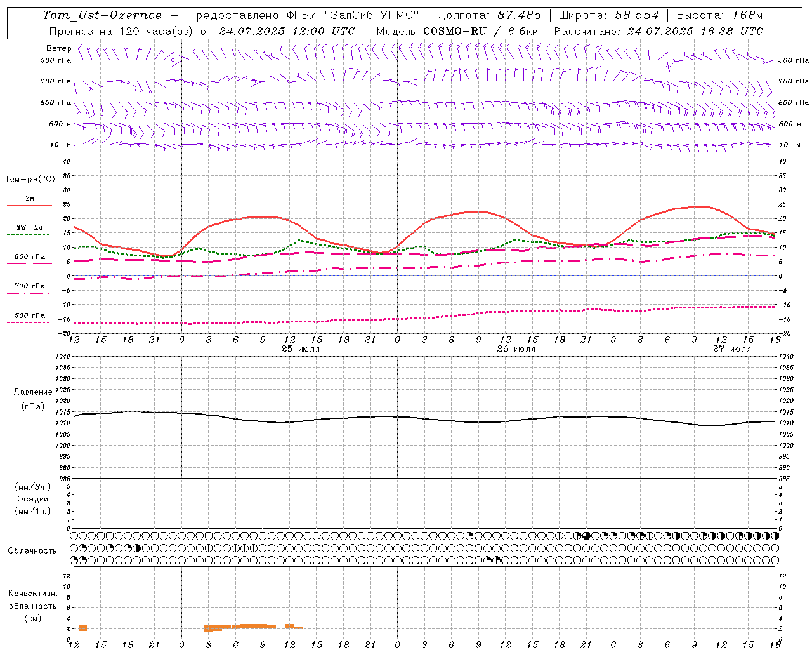The image size is (812, 650).
Task: Click the 2м red line legend entry
Action: [x=29, y=201]
